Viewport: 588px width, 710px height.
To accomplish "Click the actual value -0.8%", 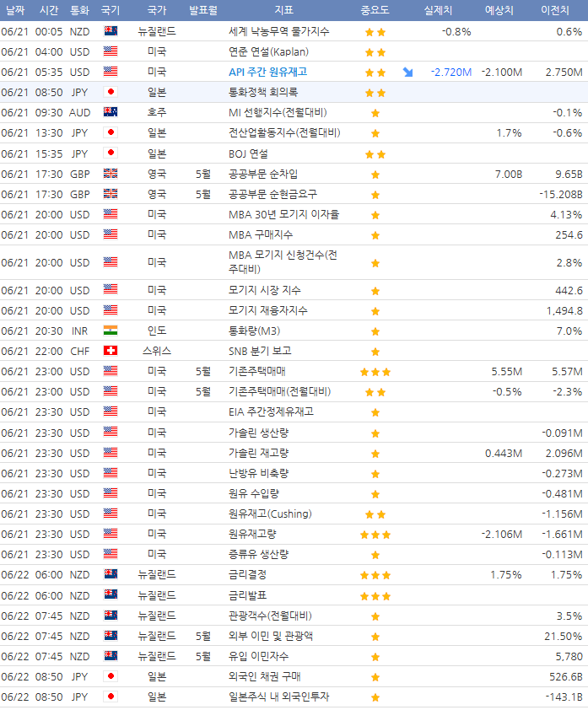I will [x=456, y=32].
